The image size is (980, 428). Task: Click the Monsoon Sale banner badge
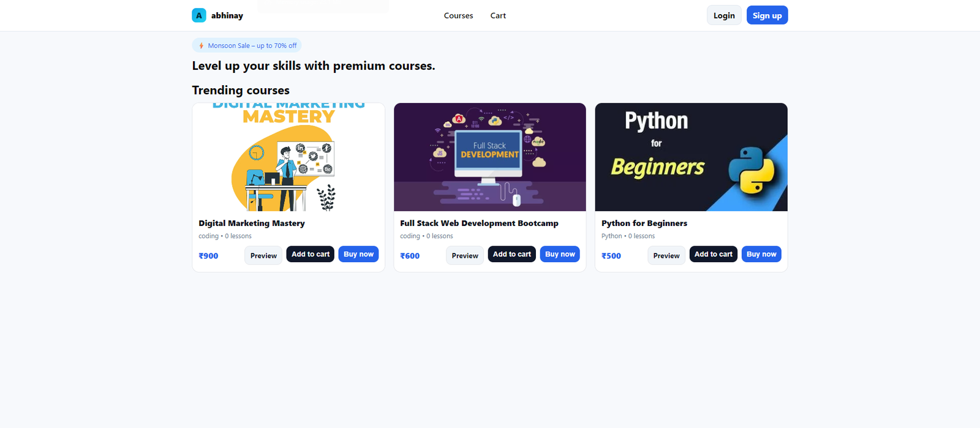247,46
